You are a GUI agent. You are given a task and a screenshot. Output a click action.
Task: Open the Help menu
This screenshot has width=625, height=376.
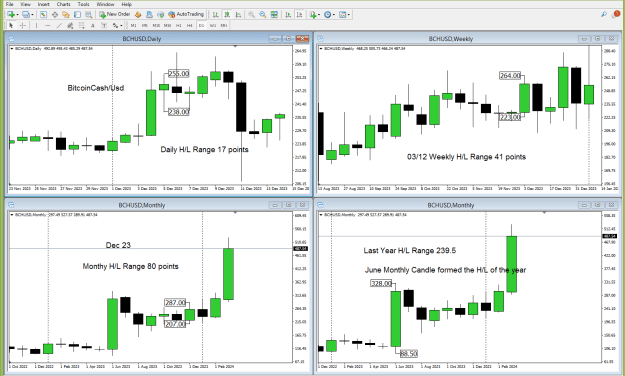click(x=127, y=4)
